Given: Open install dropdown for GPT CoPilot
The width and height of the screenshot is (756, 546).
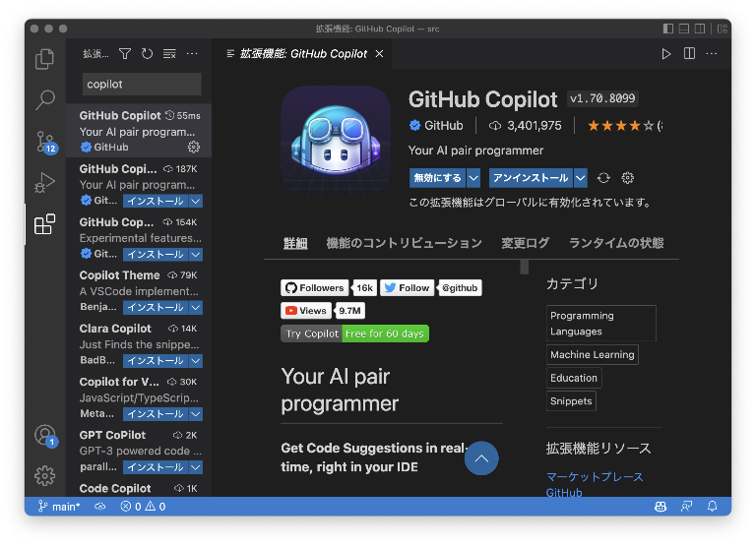Looking at the screenshot, I should click(195, 467).
